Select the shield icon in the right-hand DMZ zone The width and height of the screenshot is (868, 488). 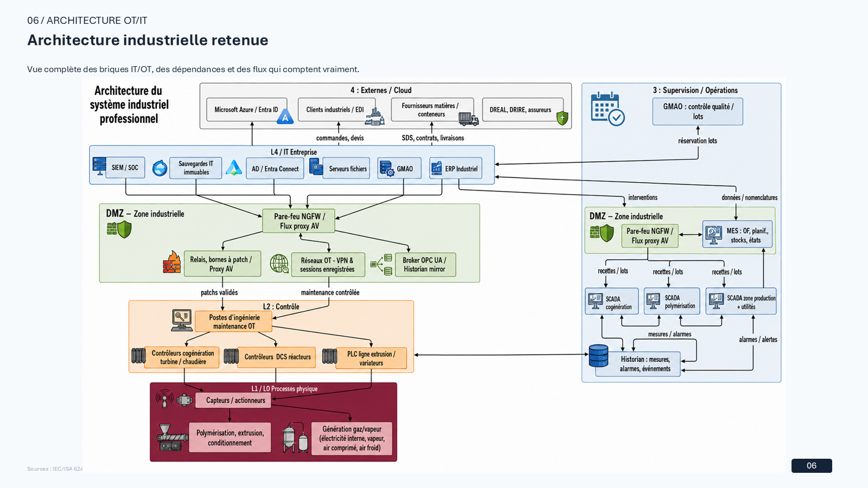tap(602, 234)
